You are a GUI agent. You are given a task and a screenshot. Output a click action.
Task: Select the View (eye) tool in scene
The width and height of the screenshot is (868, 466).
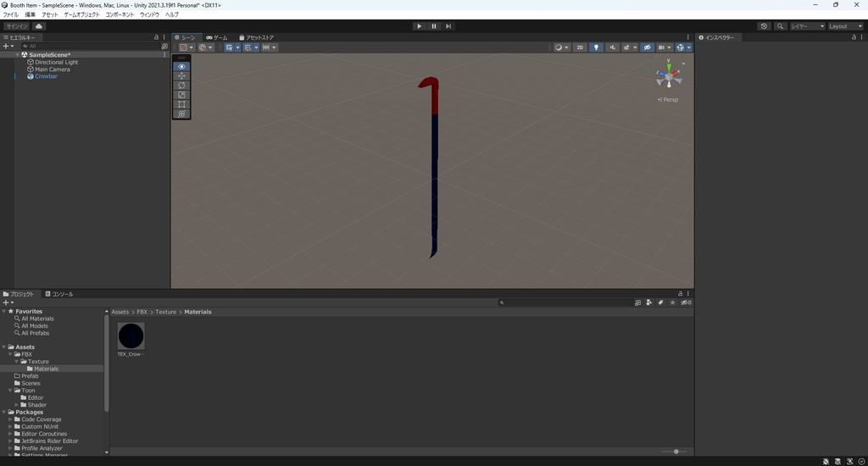click(181, 66)
